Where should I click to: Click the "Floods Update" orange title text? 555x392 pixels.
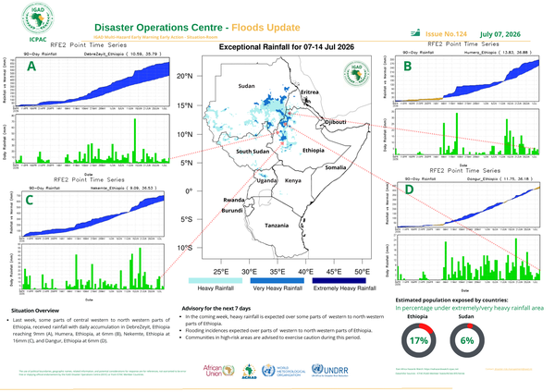(x=265, y=28)
